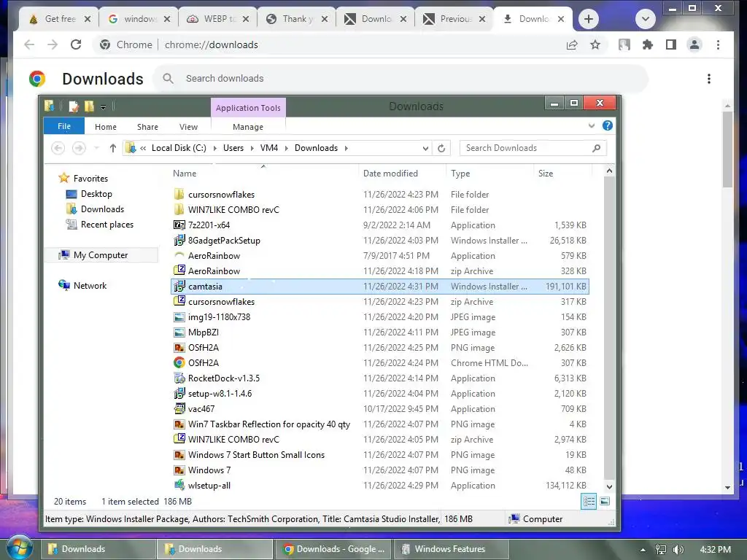
Task: Click Explorer refresh button in address bar
Action: pos(441,148)
